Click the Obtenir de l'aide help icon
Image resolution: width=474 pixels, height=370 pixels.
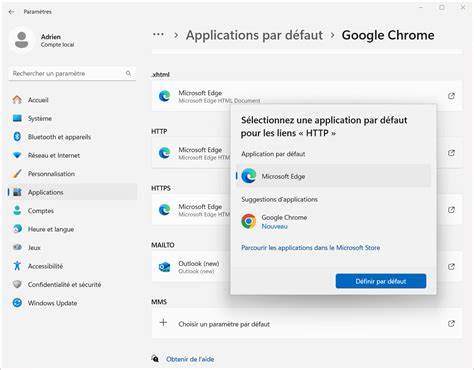coord(155,359)
